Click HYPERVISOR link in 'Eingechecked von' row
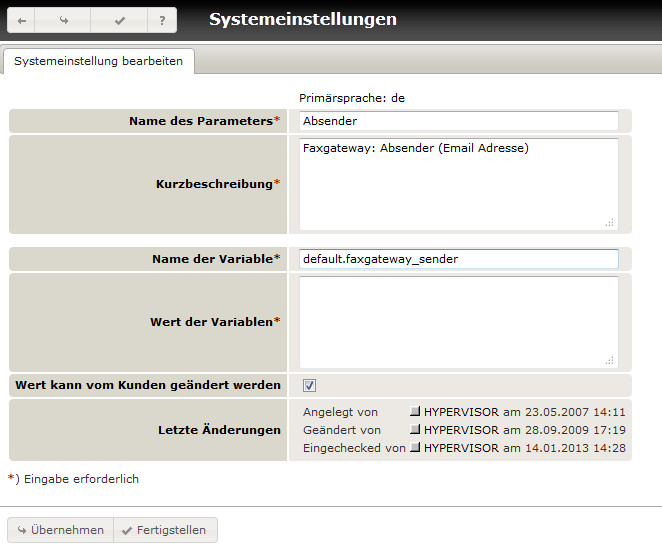 (x=461, y=448)
